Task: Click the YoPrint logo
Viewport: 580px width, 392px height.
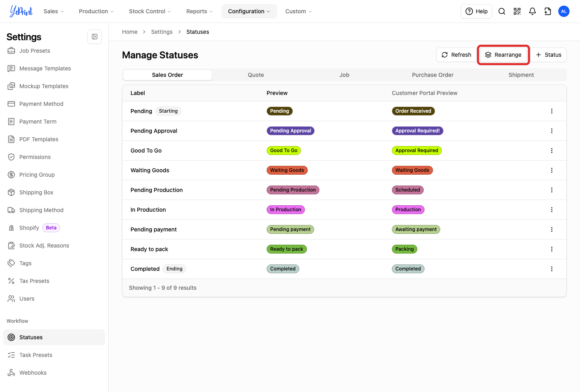Action: coord(21,11)
